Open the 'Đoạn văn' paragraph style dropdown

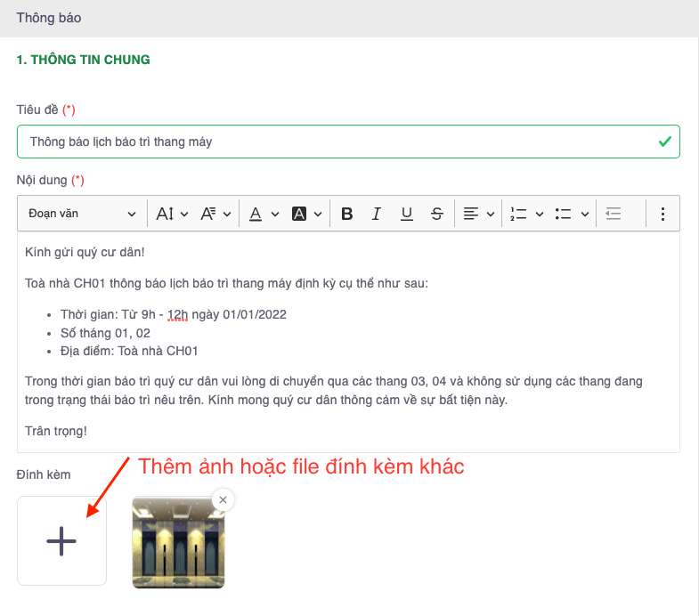[82, 214]
